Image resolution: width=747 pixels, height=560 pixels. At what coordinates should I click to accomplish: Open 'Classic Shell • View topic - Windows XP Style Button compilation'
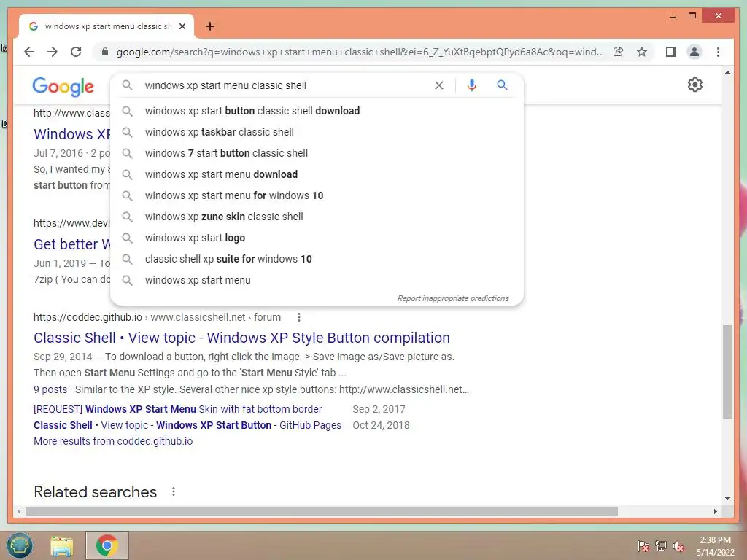(241, 338)
